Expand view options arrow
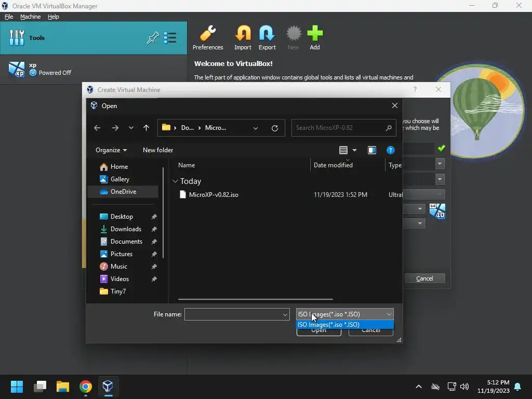 [354, 150]
